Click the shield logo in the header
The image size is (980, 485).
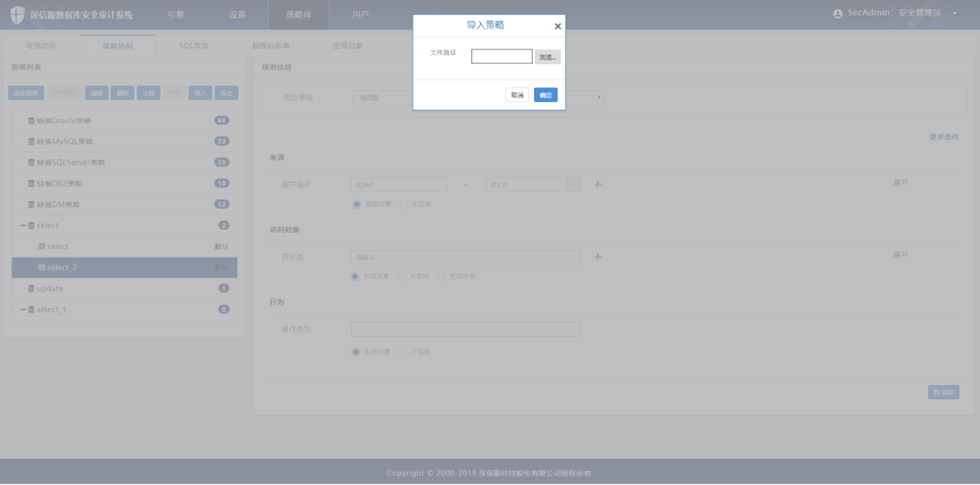(x=17, y=15)
